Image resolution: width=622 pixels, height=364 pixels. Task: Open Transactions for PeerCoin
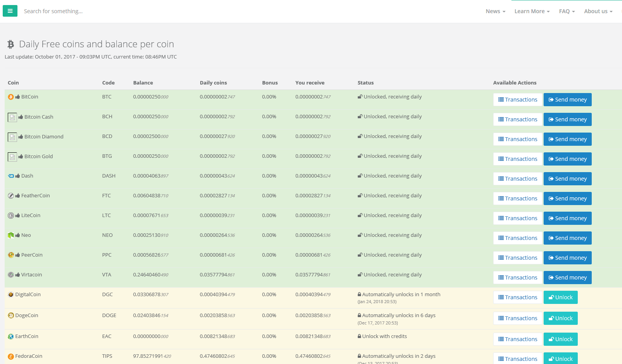518,258
